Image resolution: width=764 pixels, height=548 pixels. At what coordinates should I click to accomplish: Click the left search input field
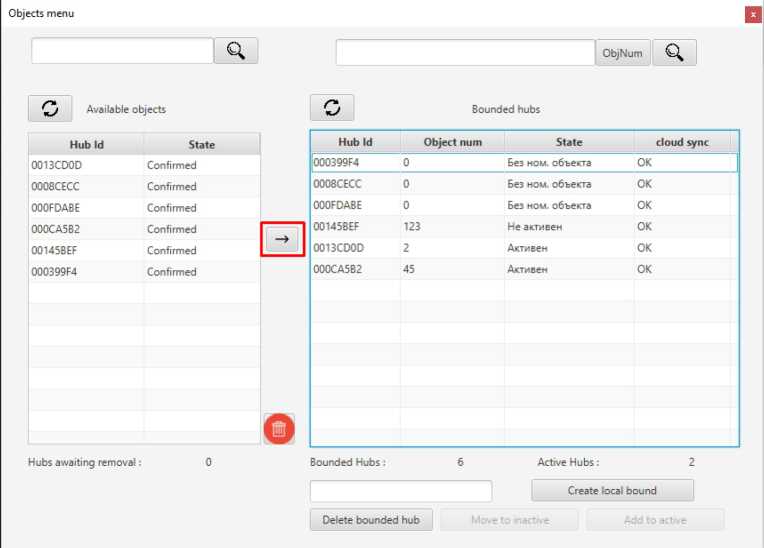(x=122, y=51)
